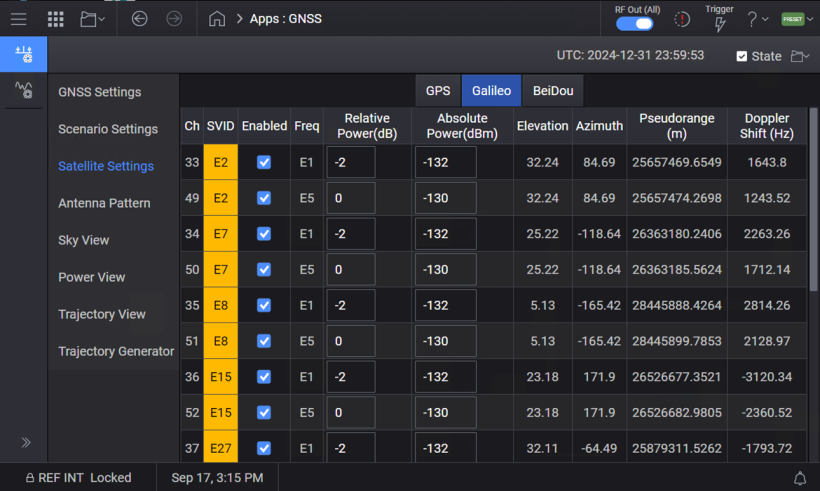Click the Trigger lightning icon

pos(719,23)
